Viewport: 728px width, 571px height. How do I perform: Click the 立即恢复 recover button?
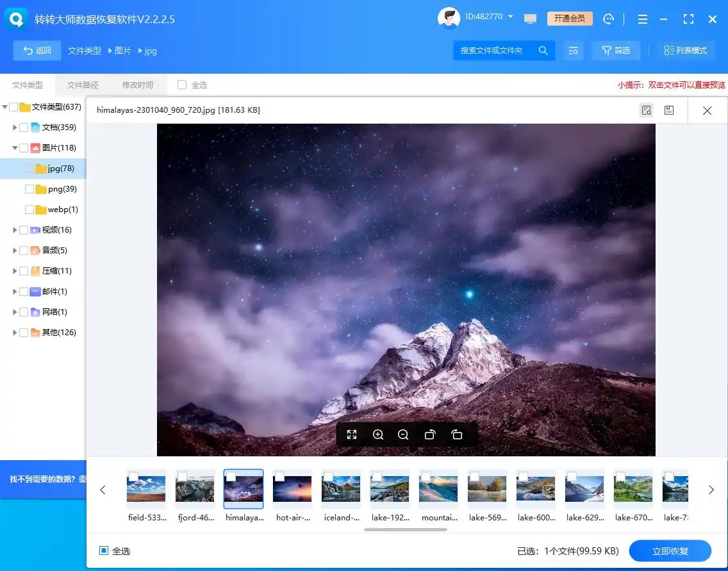pos(671,550)
